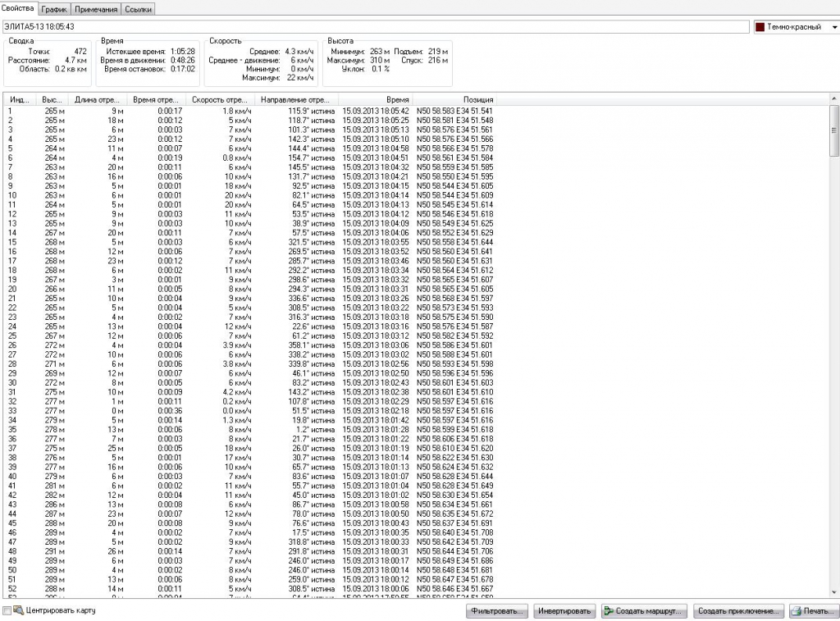
Task: Open the Примечания tab
Action: pos(96,9)
